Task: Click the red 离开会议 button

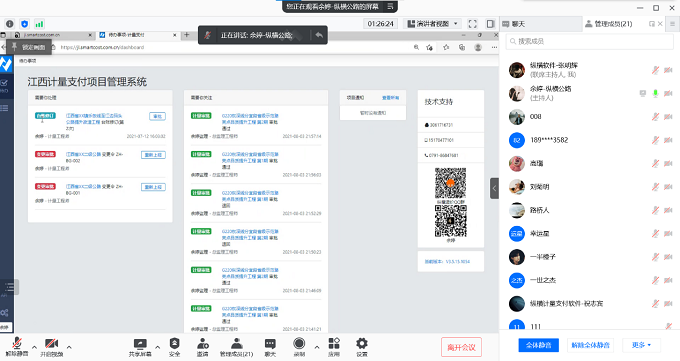Action: 461,347
